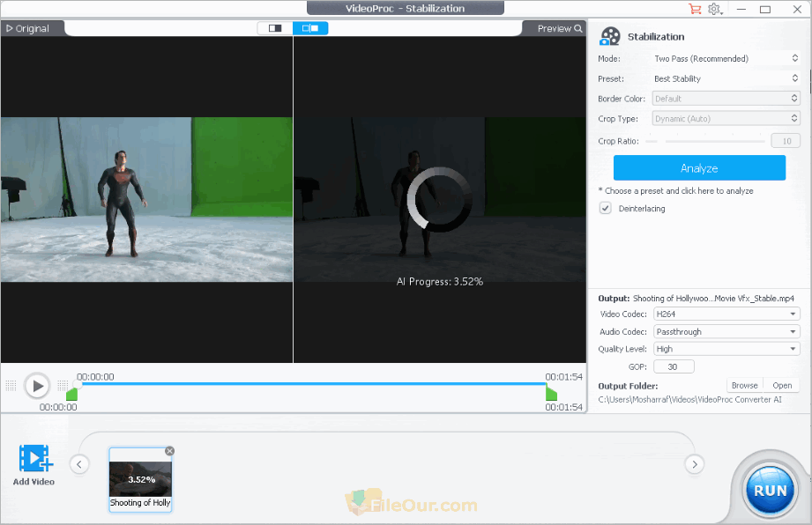
Task: Click the Browse output folder button
Action: tap(745, 385)
